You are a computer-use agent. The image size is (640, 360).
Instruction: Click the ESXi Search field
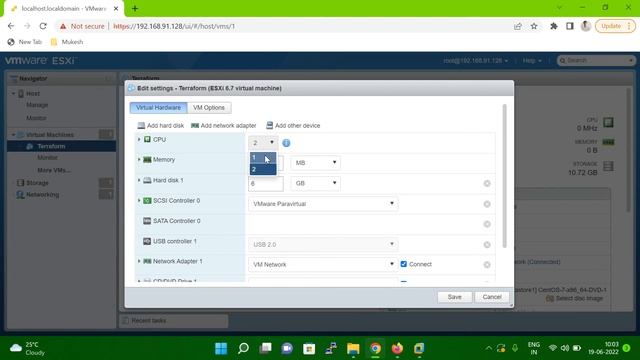pyautogui.click(x=596, y=60)
